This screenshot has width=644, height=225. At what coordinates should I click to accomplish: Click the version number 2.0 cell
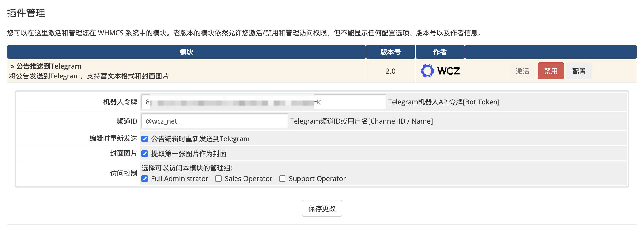390,71
